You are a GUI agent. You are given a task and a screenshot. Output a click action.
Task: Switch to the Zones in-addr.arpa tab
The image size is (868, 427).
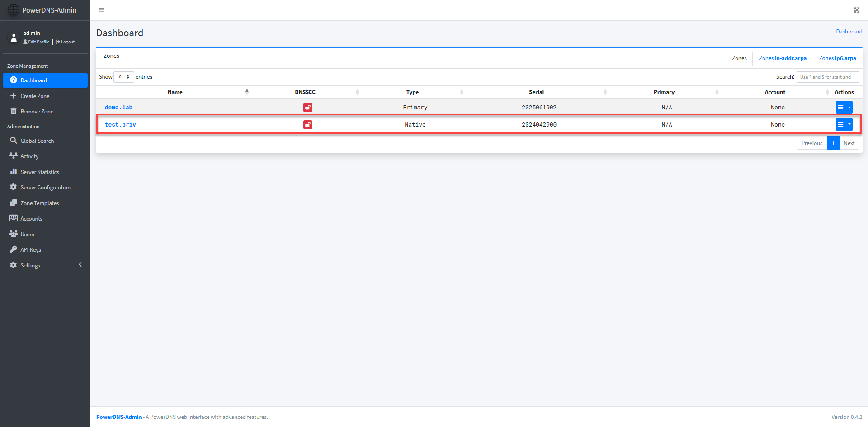(x=783, y=58)
